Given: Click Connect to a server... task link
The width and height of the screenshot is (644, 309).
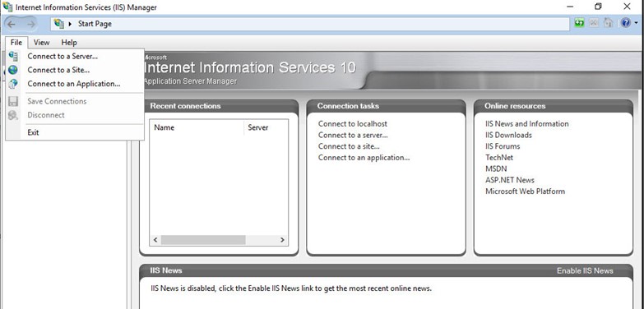Looking at the screenshot, I should point(353,135).
